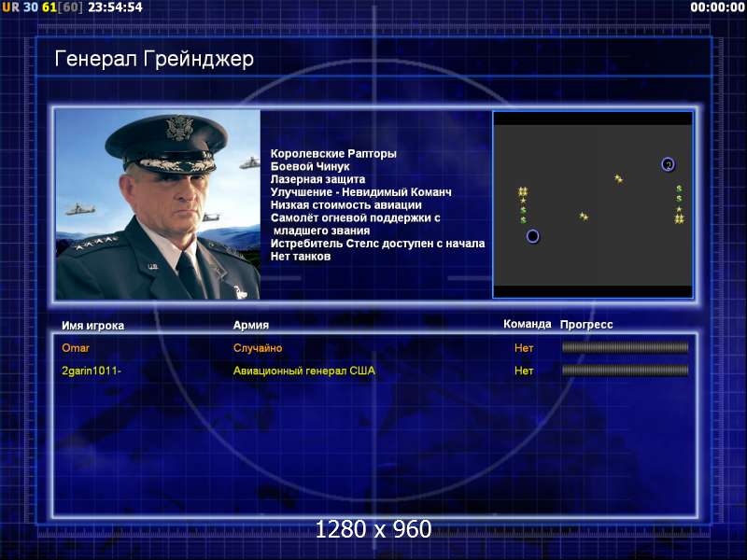Image resolution: width=747 pixels, height=560 pixels.
Task: Click the 'Армия' column header
Action: click(251, 325)
